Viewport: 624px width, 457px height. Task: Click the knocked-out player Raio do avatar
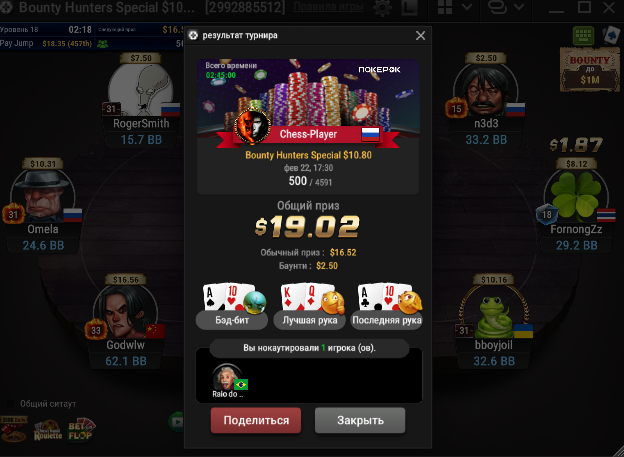(227, 377)
